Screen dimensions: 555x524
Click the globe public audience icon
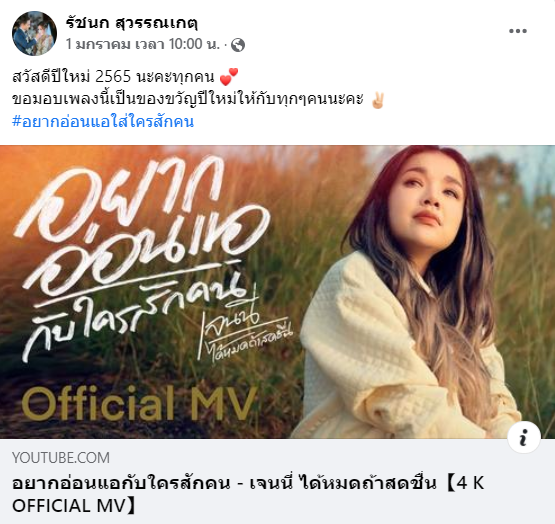238,45
